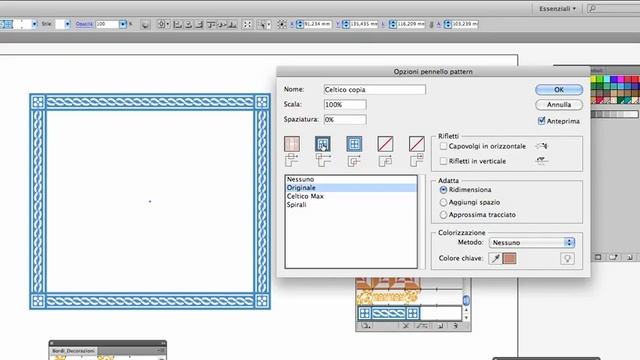Click the Brushes panel scroll down arrow
The width and height of the screenshot is (640, 360).
[466, 318]
